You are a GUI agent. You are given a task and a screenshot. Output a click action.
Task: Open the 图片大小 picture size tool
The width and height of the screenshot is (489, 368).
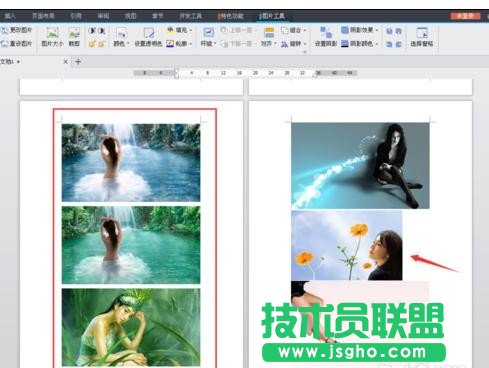pyautogui.click(x=52, y=37)
